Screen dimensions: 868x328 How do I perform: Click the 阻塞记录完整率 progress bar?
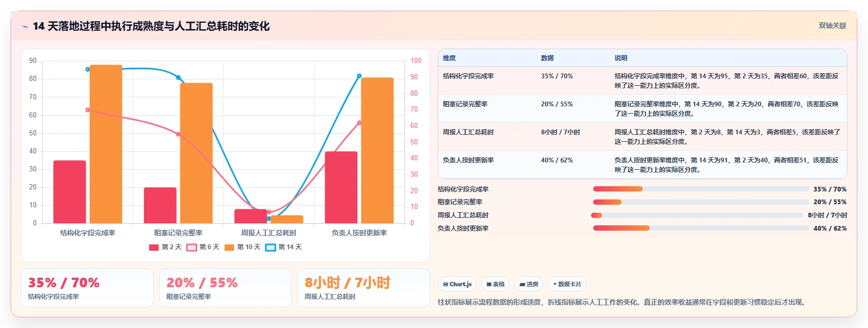click(x=701, y=202)
